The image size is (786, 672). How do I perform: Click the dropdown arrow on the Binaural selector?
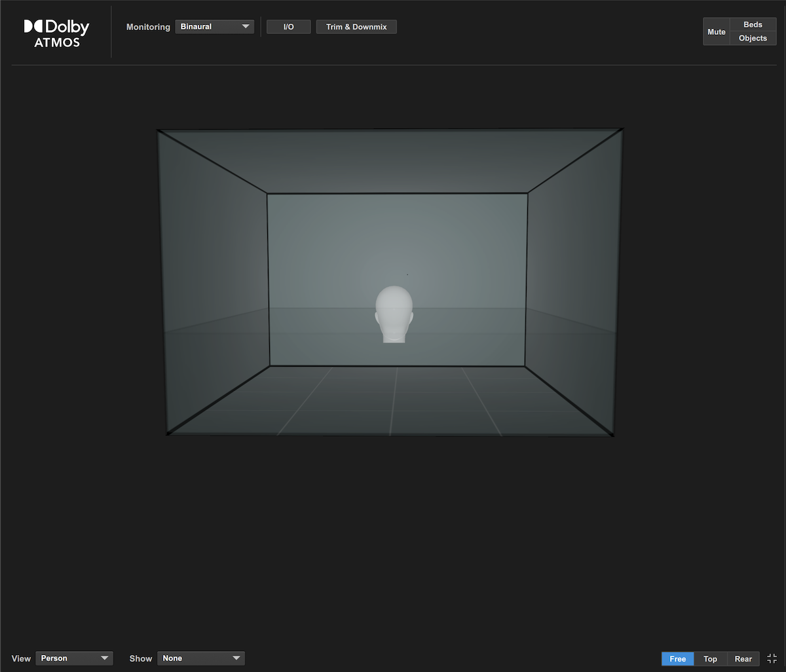click(x=247, y=26)
